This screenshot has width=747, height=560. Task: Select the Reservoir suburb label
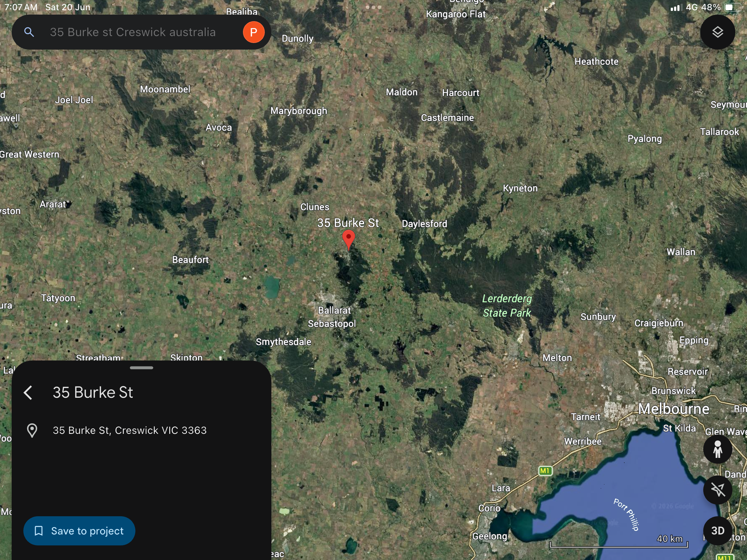tap(688, 372)
